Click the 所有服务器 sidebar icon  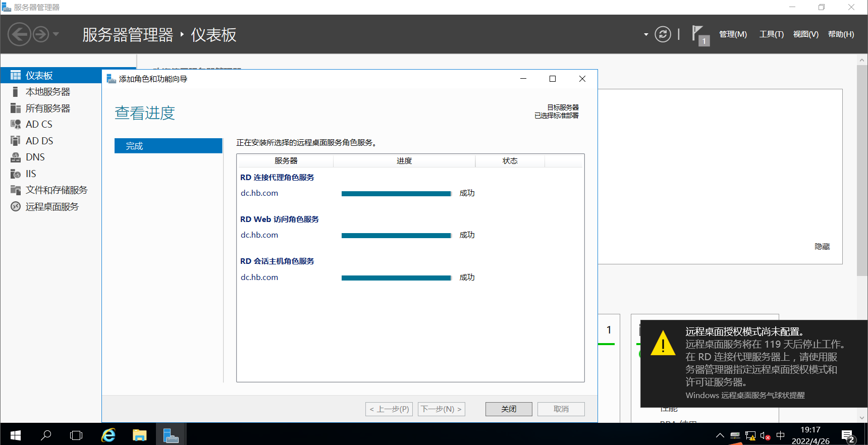[x=16, y=108]
